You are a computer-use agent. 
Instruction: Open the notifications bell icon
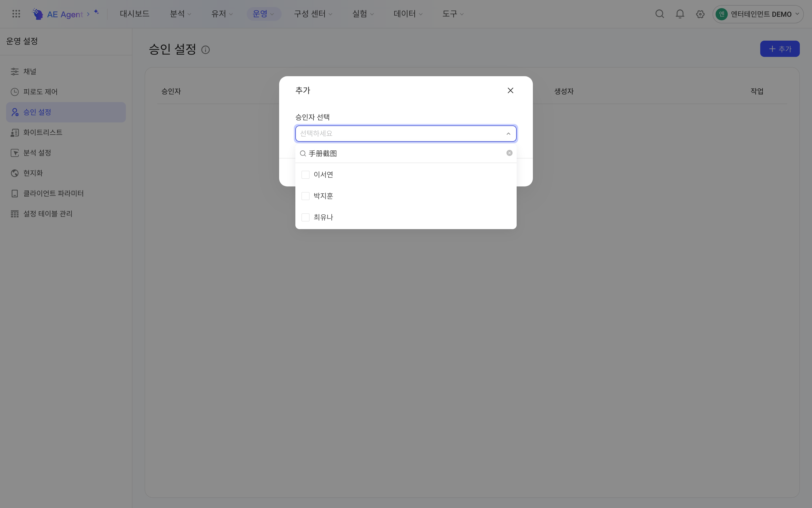[x=680, y=14]
